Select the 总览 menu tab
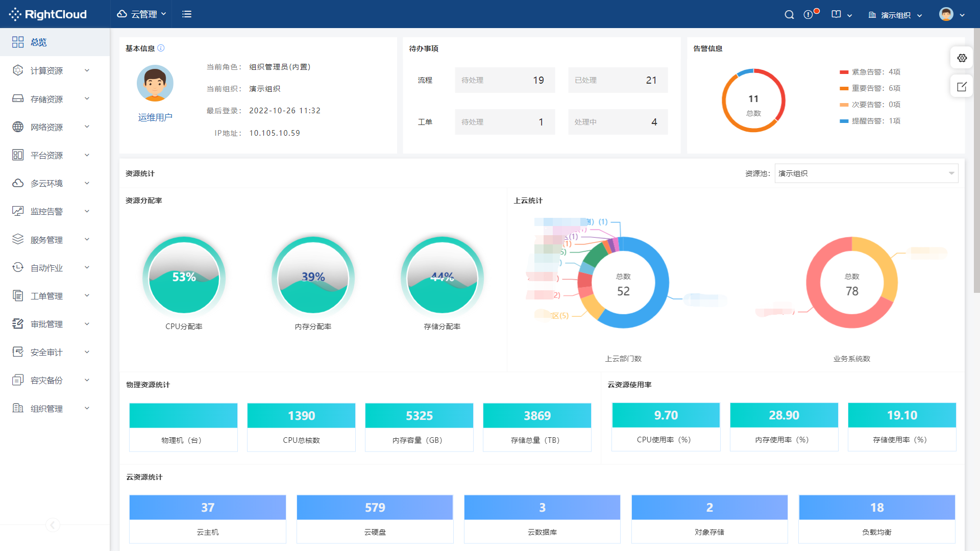980x551 pixels. click(38, 42)
